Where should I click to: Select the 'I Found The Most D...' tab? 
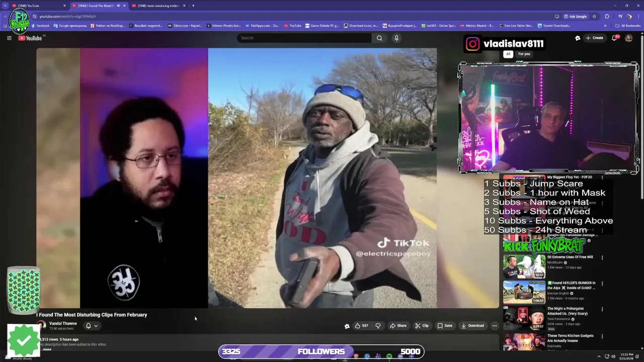point(99,6)
